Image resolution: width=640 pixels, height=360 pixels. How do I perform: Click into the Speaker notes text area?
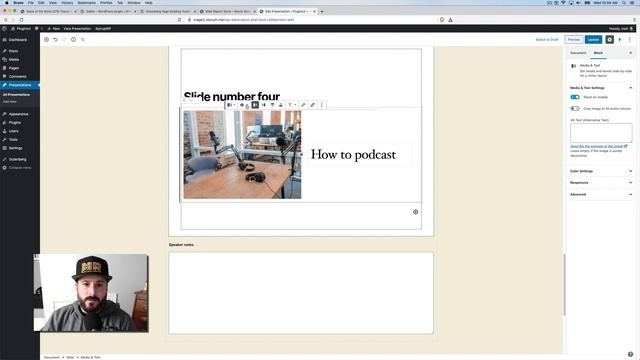pyautogui.click(x=301, y=293)
